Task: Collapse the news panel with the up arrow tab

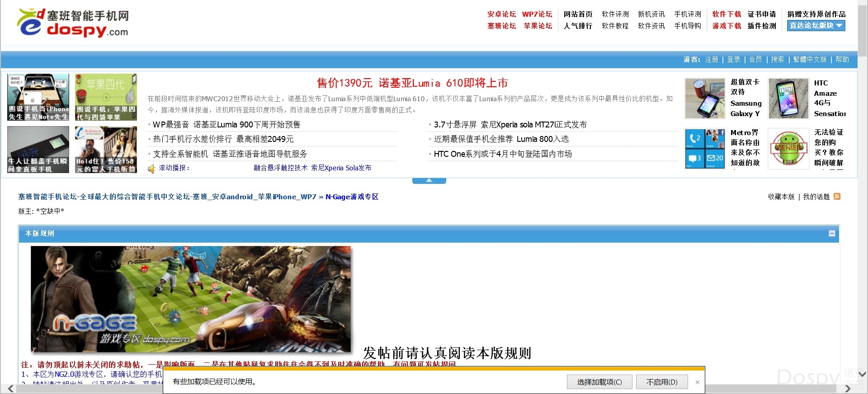Action: [429, 181]
